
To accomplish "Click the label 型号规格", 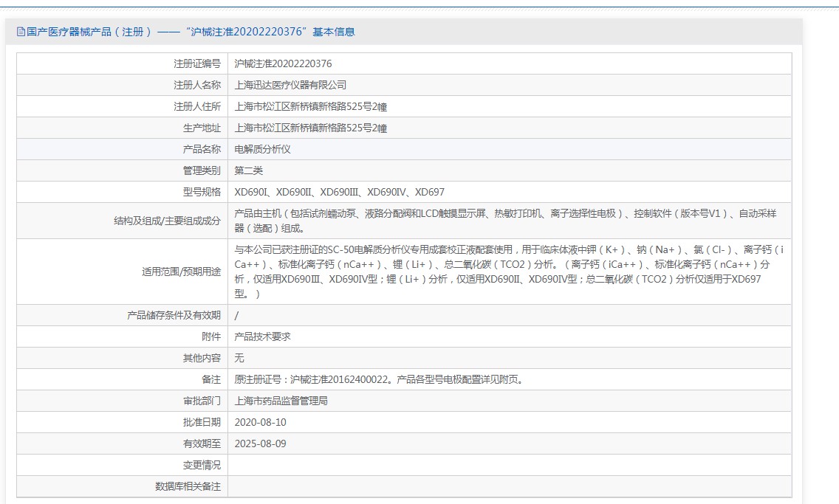I will coord(202,192).
